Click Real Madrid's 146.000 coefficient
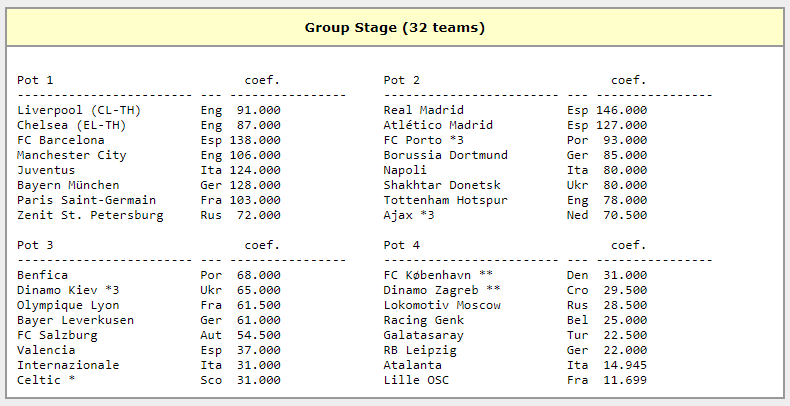 pyautogui.click(x=621, y=110)
